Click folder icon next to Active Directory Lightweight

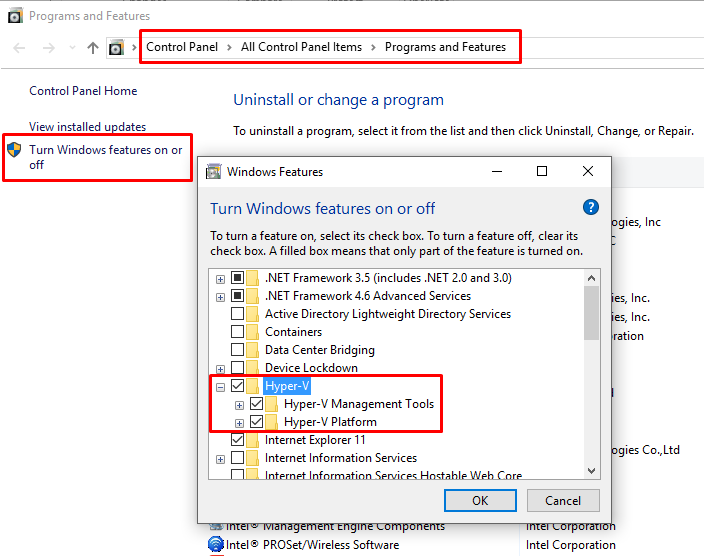click(x=253, y=313)
